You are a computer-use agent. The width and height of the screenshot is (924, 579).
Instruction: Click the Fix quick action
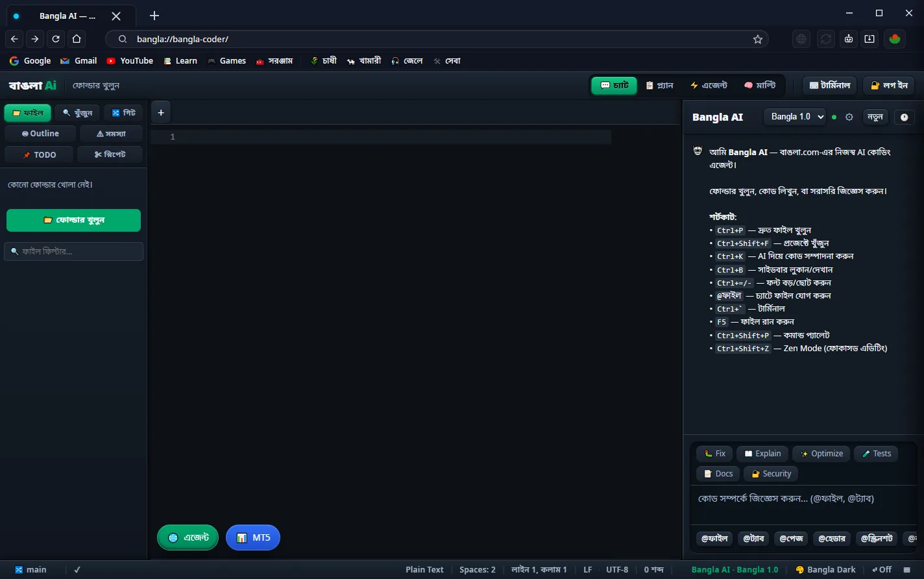pyautogui.click(x=714, y=454)
